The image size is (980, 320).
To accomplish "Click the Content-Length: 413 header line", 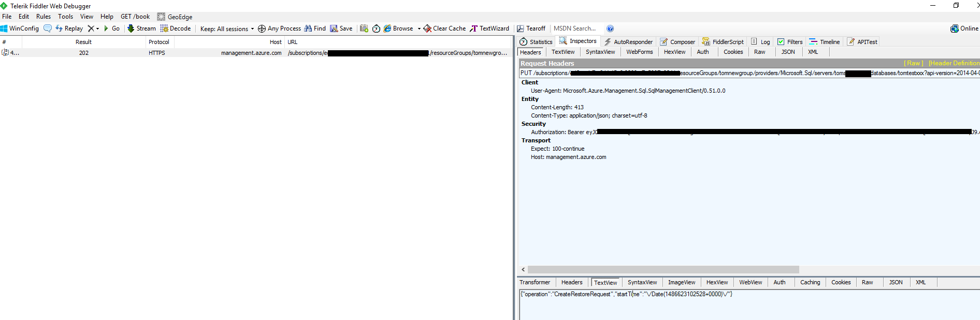I will click(557, 107).
